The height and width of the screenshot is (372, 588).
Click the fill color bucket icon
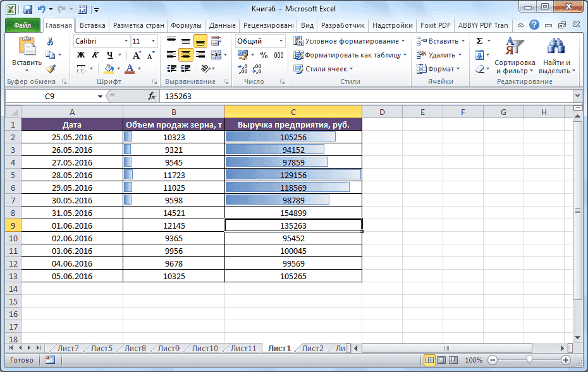point(108,69)
